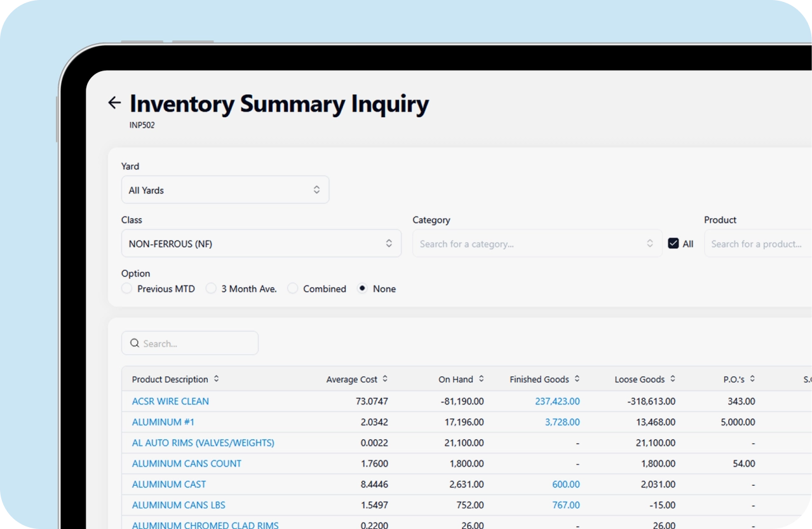Go back using the arrow beside Inventory Summary Inquiry
Viewport: 812px width, 529px height.
114,102
